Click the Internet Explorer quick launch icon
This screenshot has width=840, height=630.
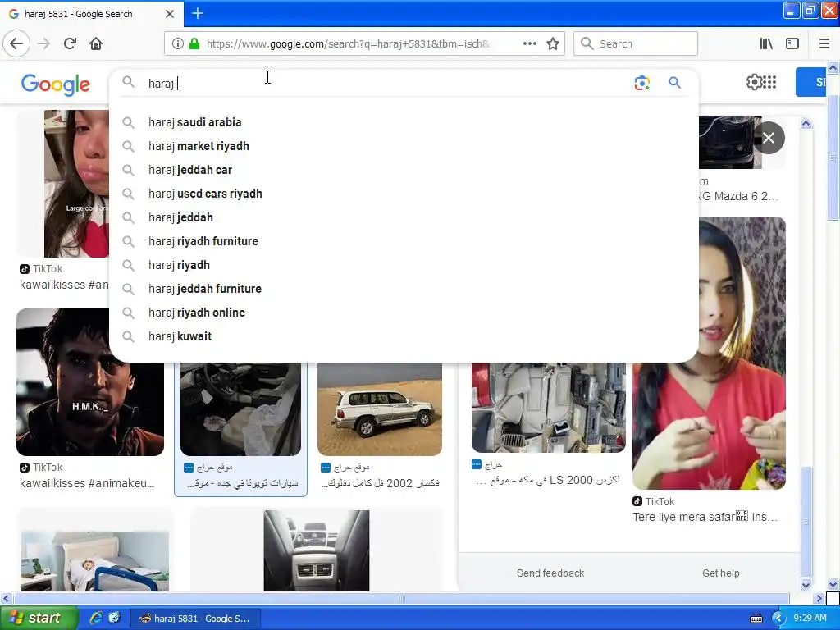96,618
